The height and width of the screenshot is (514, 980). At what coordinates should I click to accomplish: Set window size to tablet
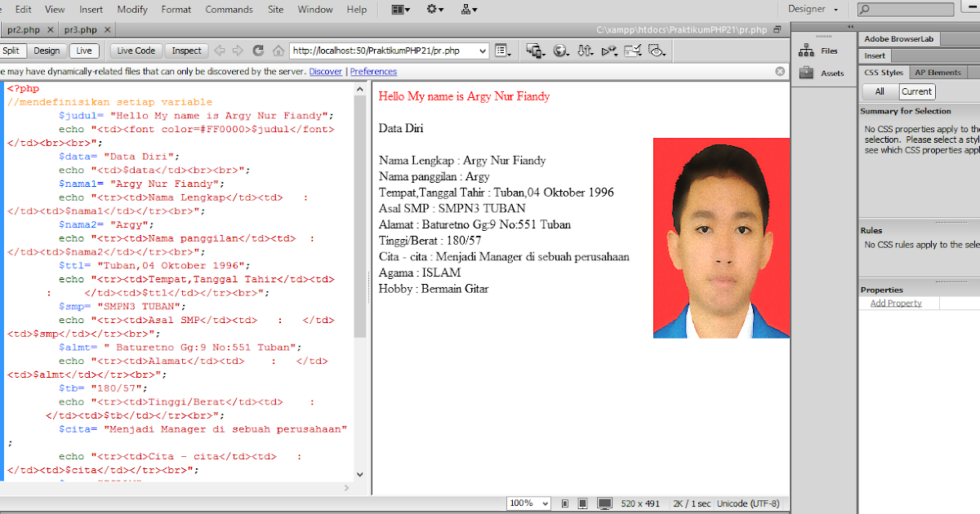(x=583, y=504)
